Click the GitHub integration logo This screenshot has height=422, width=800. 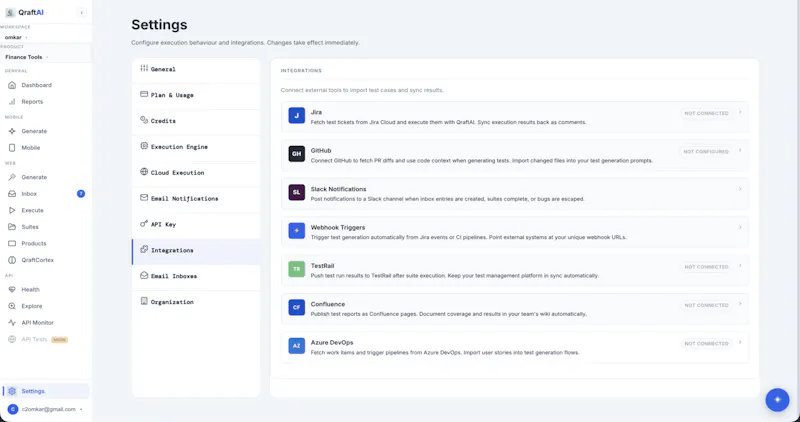pyautogui.click(x=296, y=154)
